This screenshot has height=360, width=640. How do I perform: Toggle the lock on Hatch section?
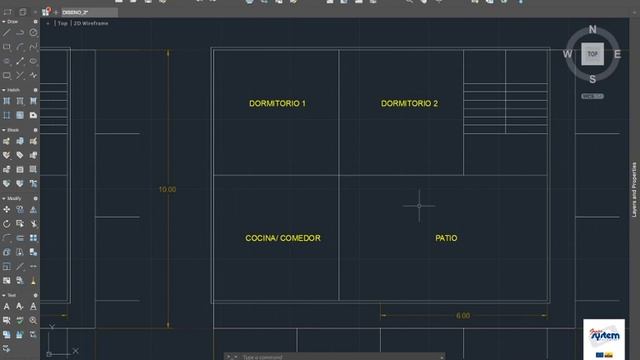36,90
